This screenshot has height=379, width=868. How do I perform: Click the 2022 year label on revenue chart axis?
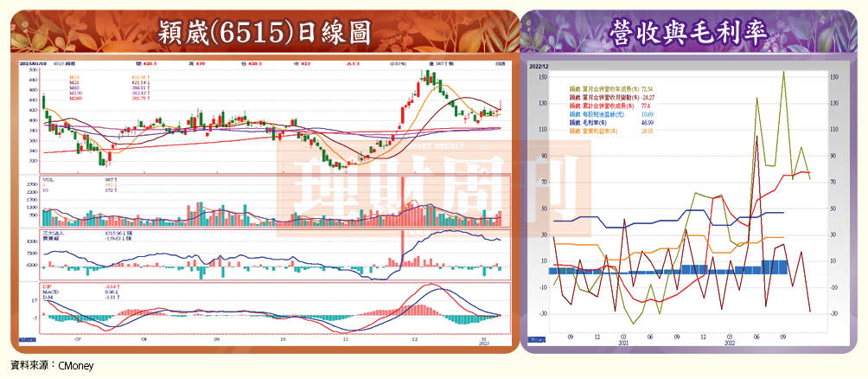[x=730, y=343]
